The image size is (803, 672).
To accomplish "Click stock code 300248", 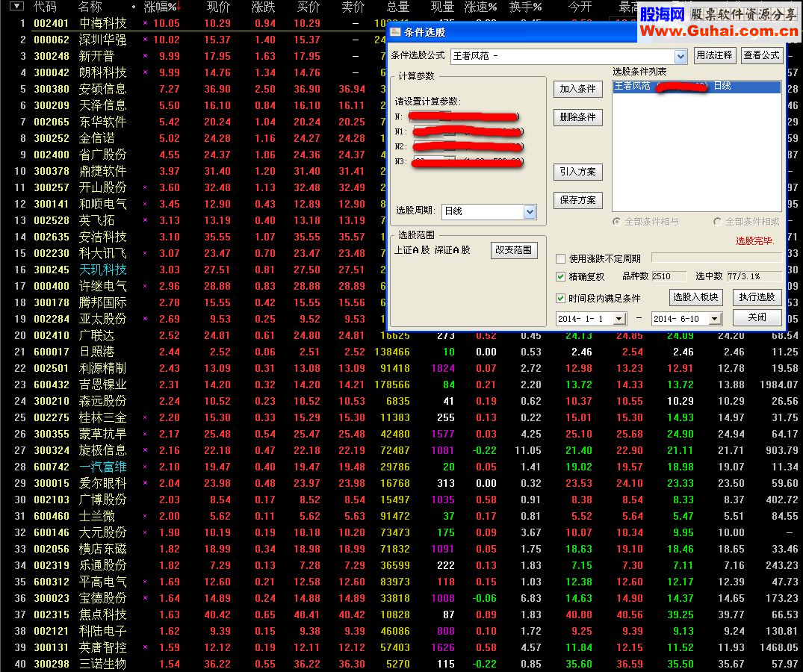I will coord(52,56).
